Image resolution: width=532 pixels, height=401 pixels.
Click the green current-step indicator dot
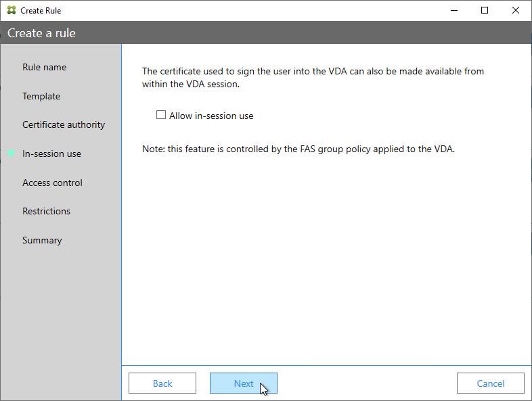tap(12, 154)
